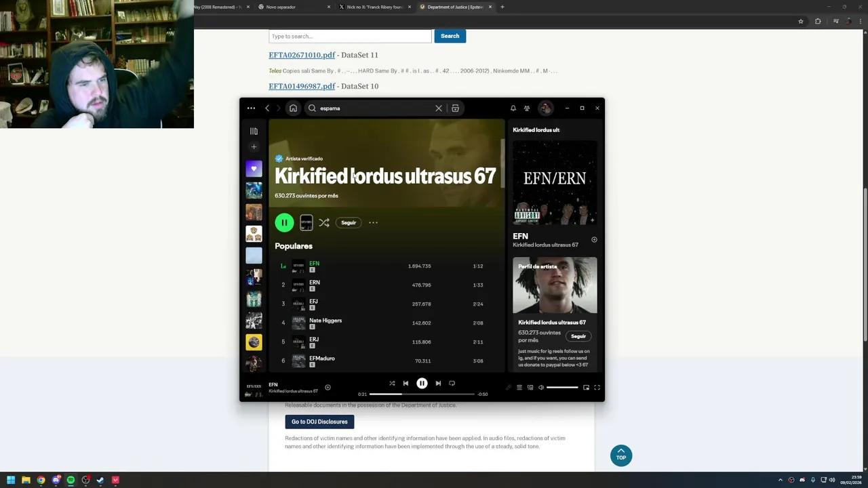Open the Spotify friend activity icon
868x488 pixels.
click(x=527, y=108)
